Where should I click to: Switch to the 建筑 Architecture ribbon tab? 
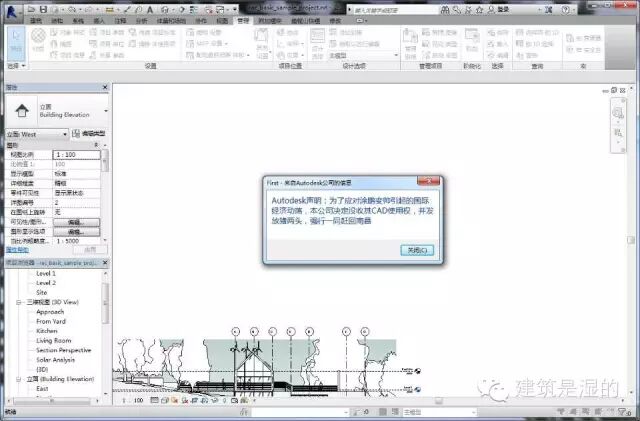click(x=36, y=20)
